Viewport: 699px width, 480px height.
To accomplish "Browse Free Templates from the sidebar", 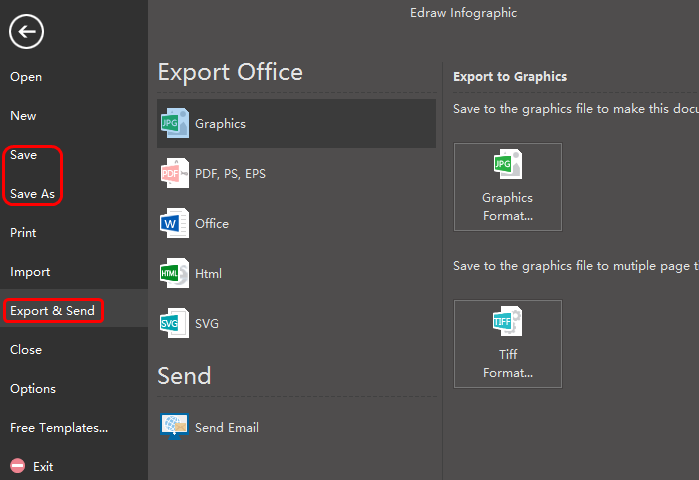I will click(59, 428).
